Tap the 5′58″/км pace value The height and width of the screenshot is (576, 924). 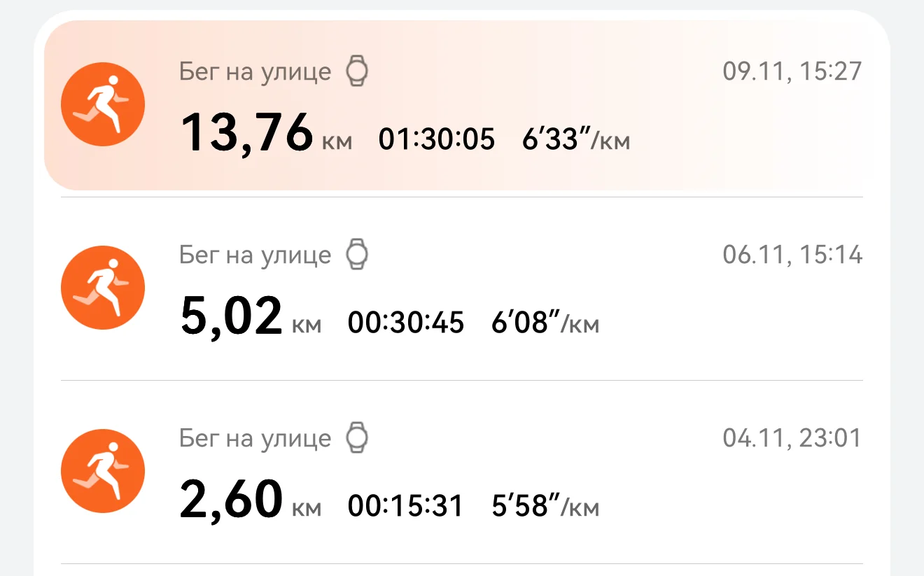(545, 507)
